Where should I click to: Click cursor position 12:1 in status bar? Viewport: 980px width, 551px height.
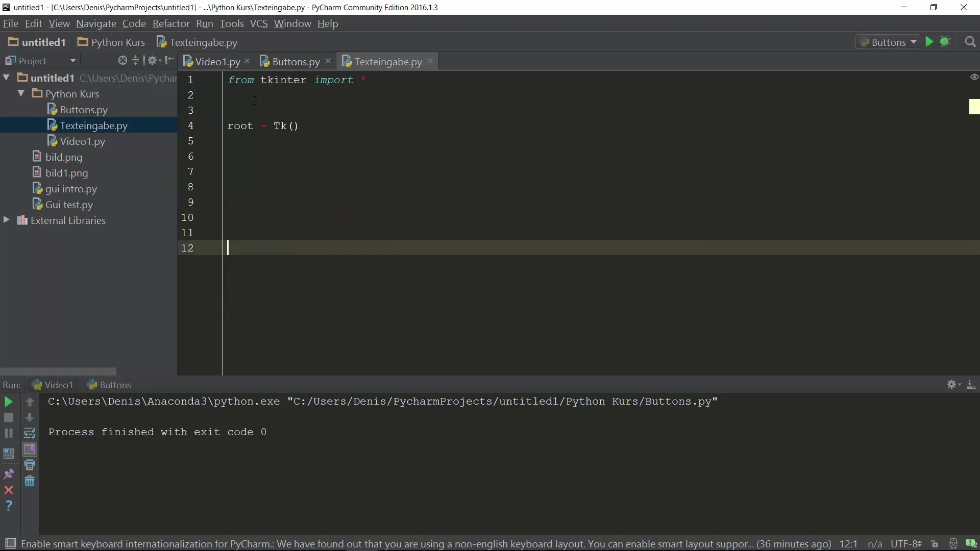[x=848, y=544]
